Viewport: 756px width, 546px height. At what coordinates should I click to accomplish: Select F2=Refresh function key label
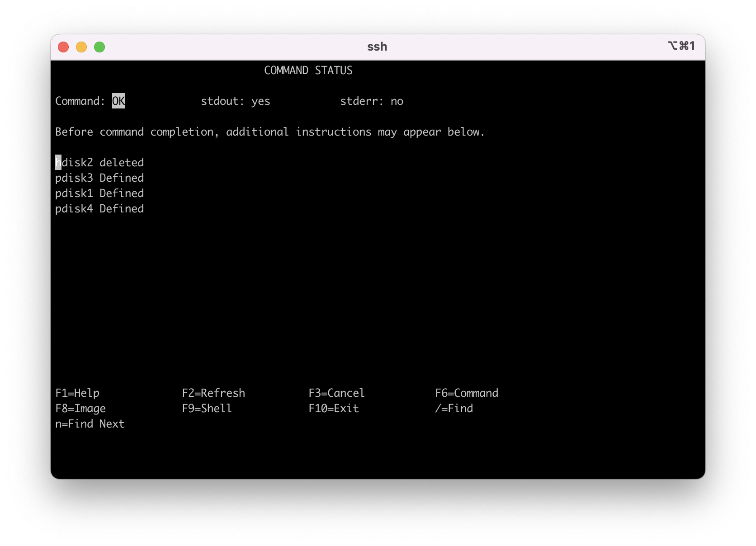click(x=213, y=393)
